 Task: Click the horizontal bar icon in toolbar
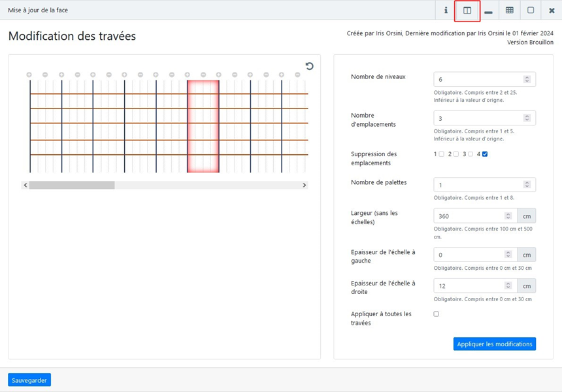click(x=488, y=11)
